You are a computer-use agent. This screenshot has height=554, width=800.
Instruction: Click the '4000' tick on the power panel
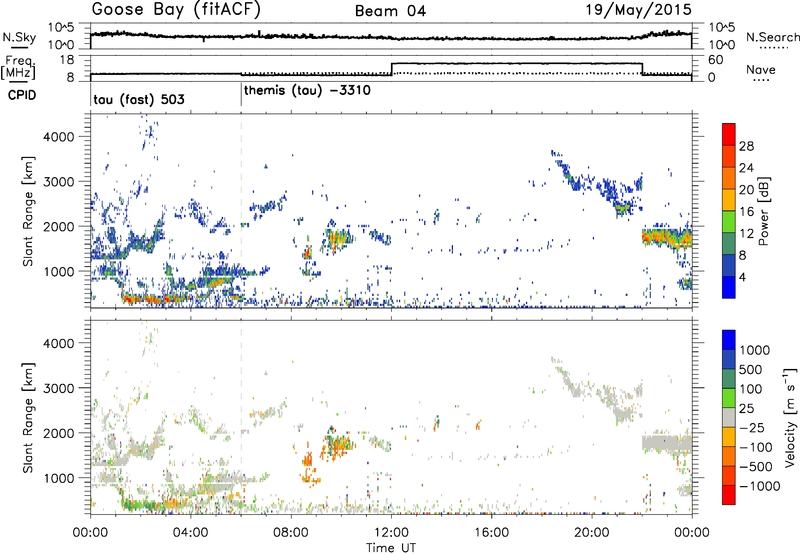(x=58, y=137)
